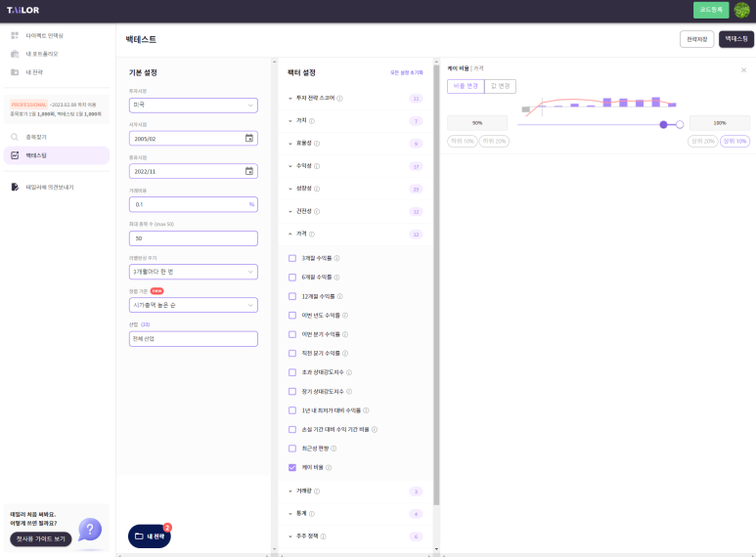The image size is (756, 557).
Task: Uncheck the 케이 비율 checkbox
Action: click(x=292, y=468)
